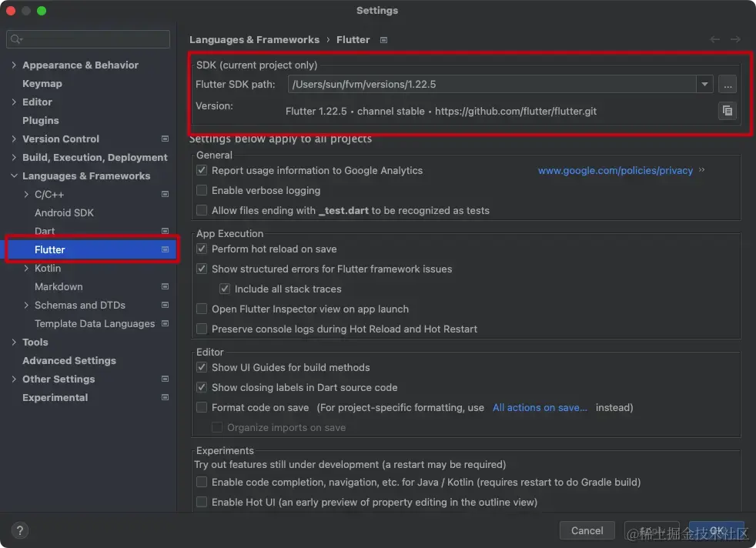Screen dimensions: 756x548
Task: Confirm settings with the OK button
Action: tap(717, 530)
